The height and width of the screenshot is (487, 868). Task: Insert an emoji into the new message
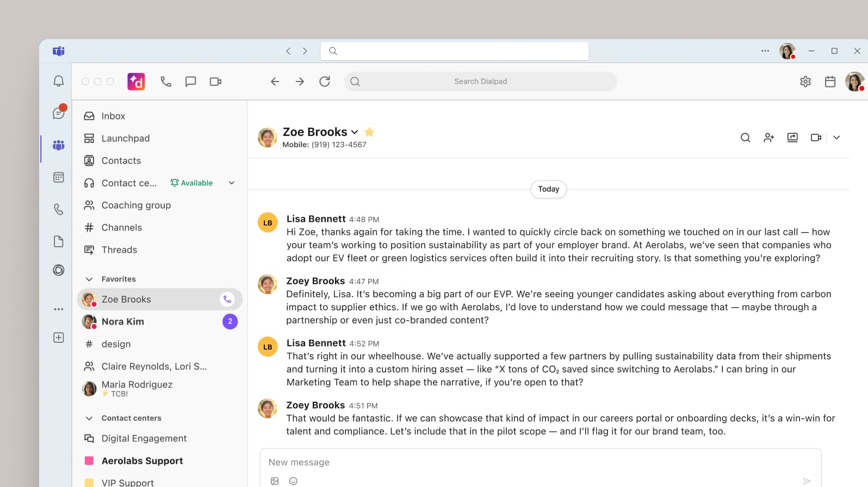293,480
